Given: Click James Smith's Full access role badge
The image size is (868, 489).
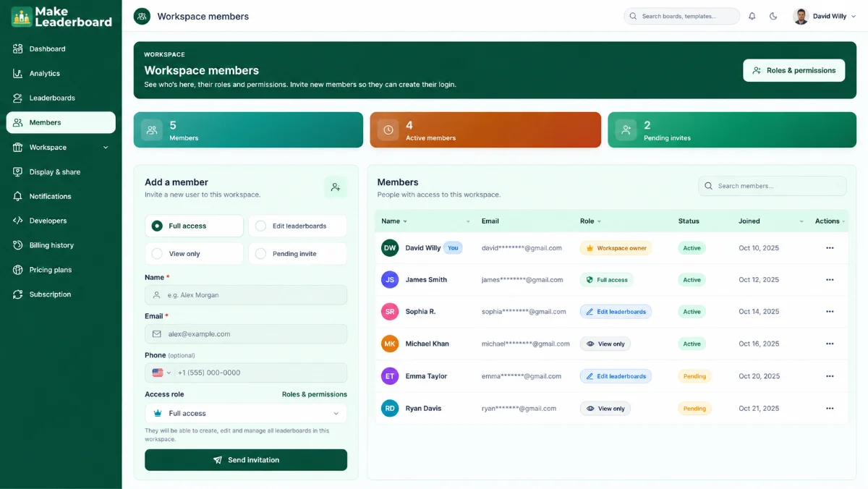Looking at the screenshot, I should click(x=606, y=280).
